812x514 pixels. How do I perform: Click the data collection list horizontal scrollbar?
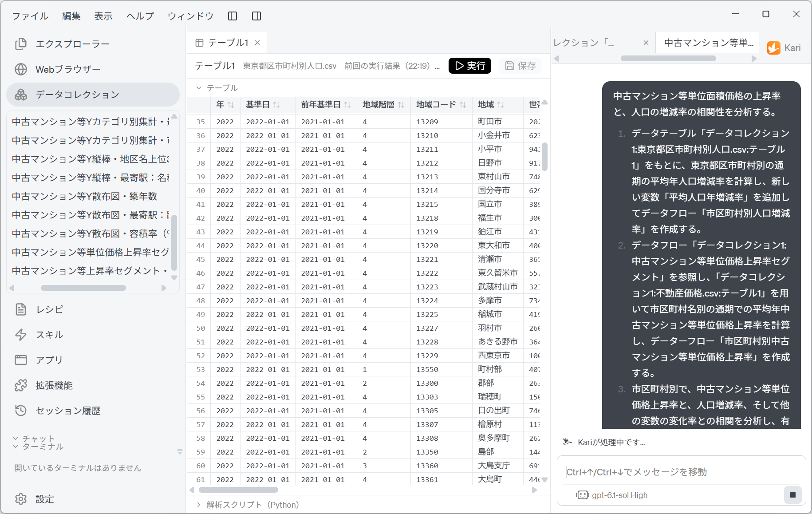coord(83,288)
